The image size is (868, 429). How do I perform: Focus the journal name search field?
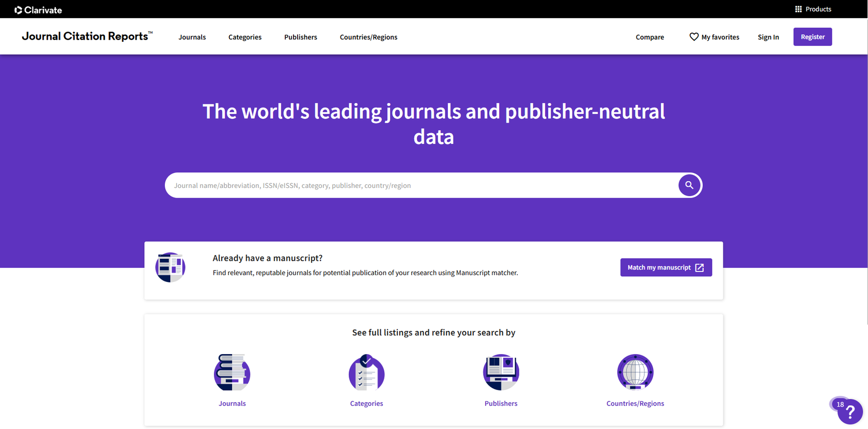pyautogui.click(x=421, y=185)
